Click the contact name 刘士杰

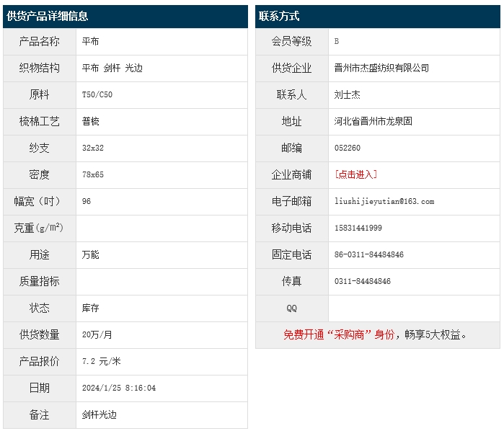click(348, 94)
